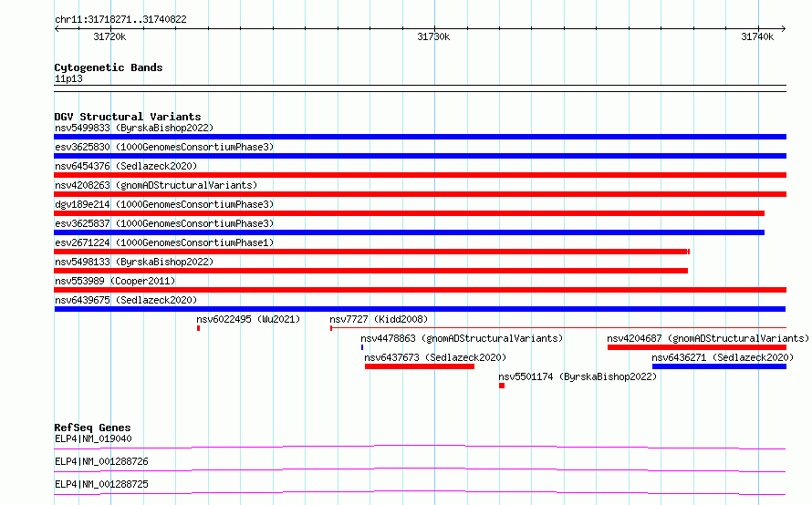Open the nsv4204687 (gnomADStructuralVariants) label

coord(707,338)
